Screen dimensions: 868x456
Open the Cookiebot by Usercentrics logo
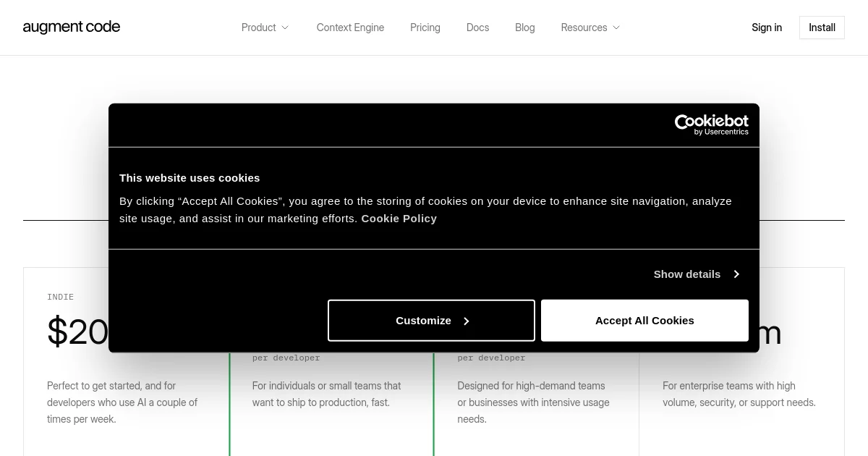coord(712,125)
